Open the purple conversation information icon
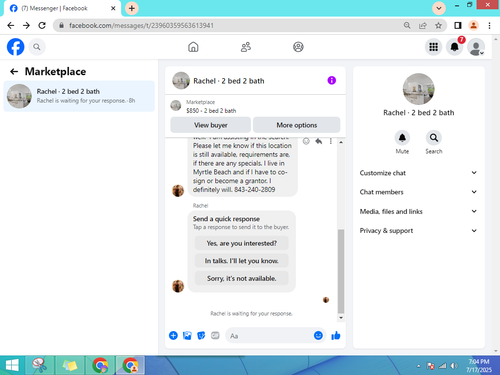 click(332, 80)
